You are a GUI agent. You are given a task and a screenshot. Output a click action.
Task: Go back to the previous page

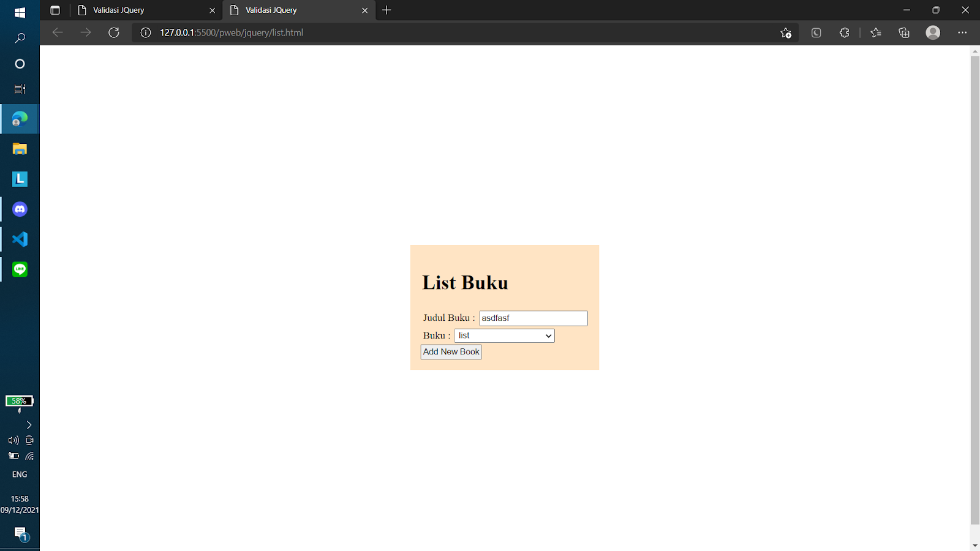(58, 32)
